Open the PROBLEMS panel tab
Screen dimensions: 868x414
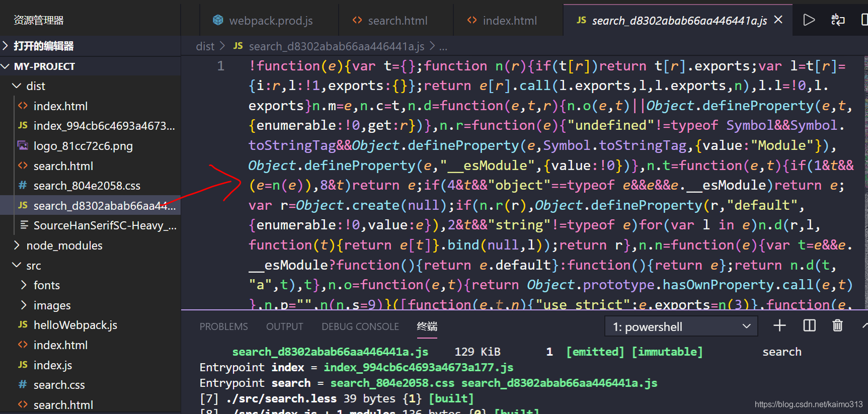click(224, 326)
